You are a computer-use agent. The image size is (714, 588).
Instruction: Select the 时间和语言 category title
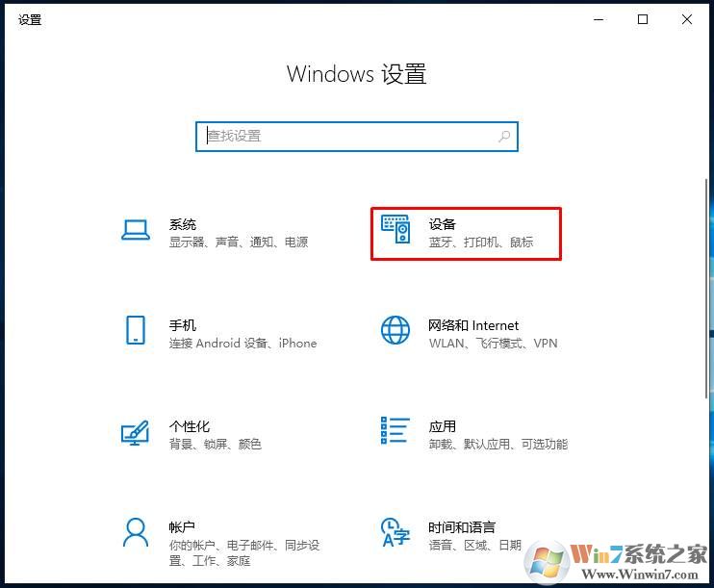[462, 527]
